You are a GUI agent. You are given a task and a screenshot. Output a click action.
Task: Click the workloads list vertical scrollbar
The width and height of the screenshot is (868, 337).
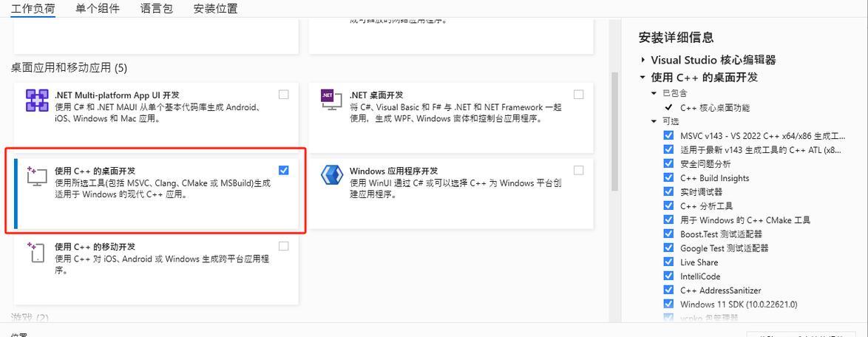[x=614, y=131]
